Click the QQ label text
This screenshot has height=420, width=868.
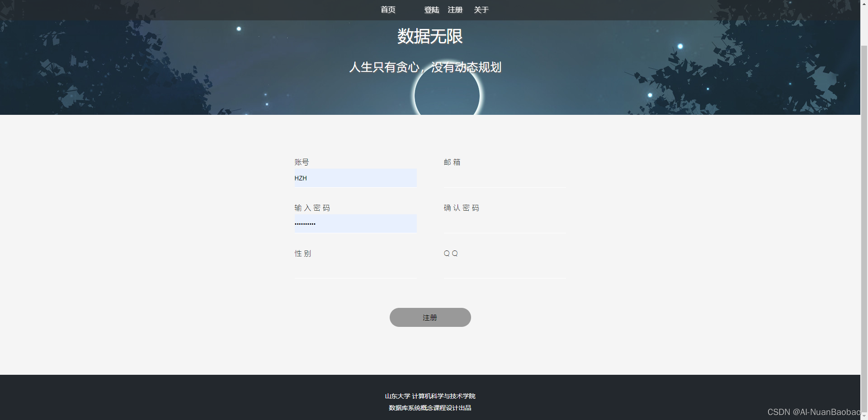(451, 254)
